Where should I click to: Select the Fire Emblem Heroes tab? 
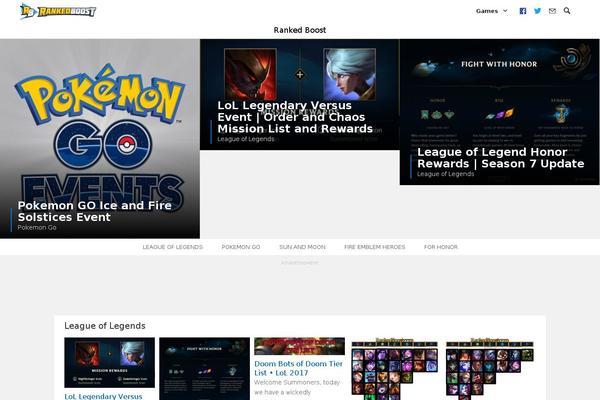(374, 247)
